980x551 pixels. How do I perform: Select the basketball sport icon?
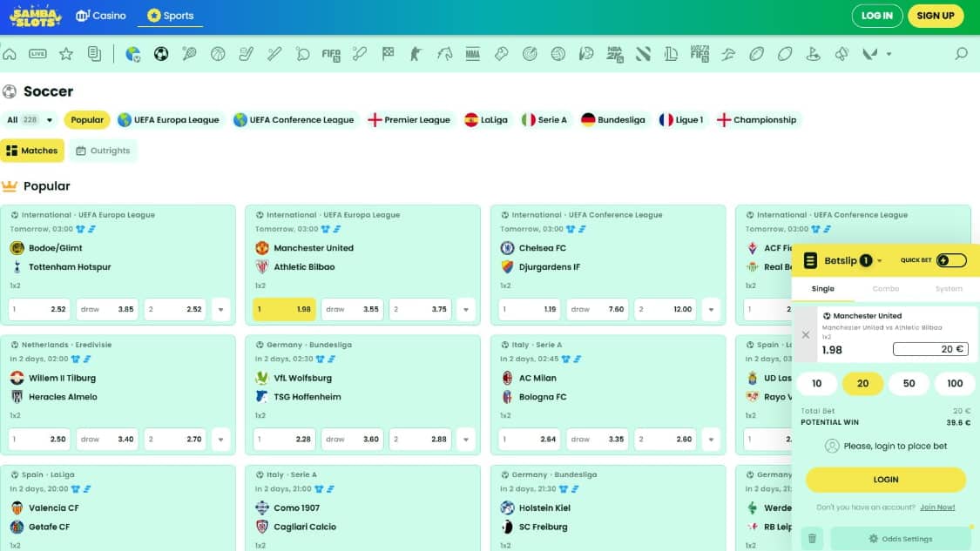[218, 54]
